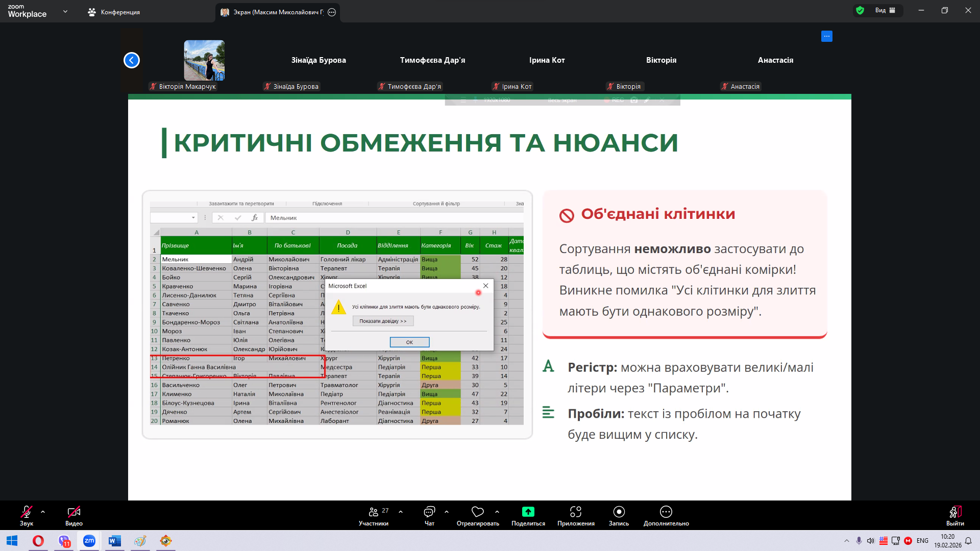Click the green encryption shield icon
Viewport: 980px width, 551px height.
[x=860, y=10]
